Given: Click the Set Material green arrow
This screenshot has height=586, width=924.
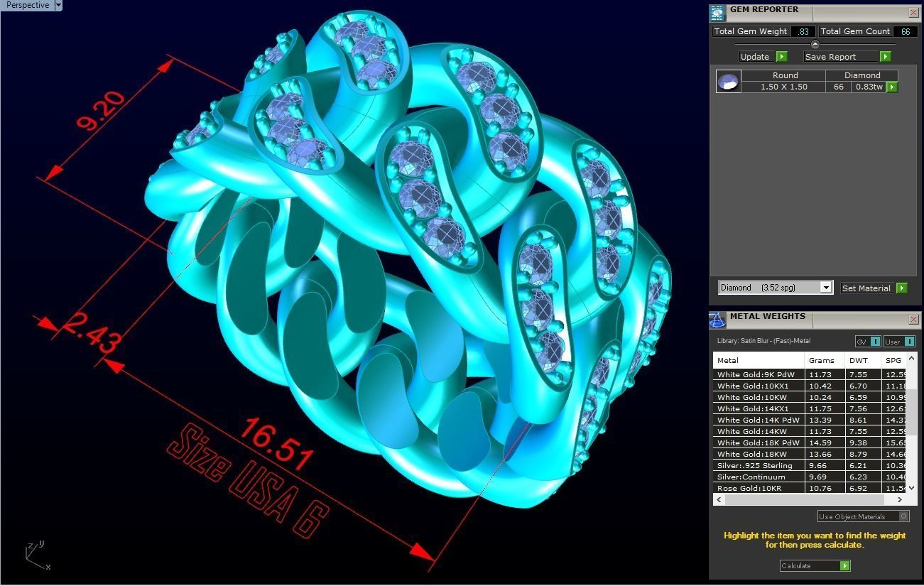Looking at the screenshot, I should 901,288.
